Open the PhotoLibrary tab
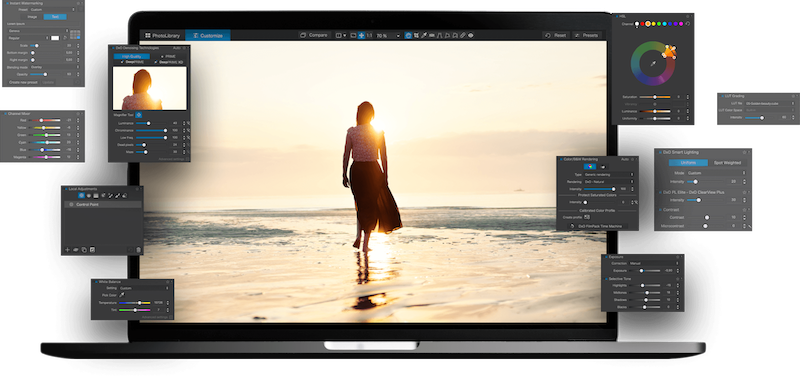Viewport: 800px width, 381px height. (x=162, y=35)
